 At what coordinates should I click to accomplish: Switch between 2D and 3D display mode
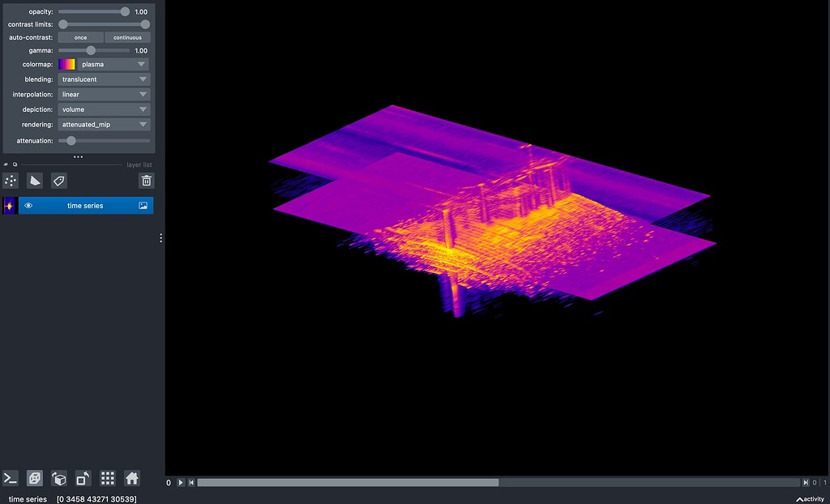click(34, 479)
